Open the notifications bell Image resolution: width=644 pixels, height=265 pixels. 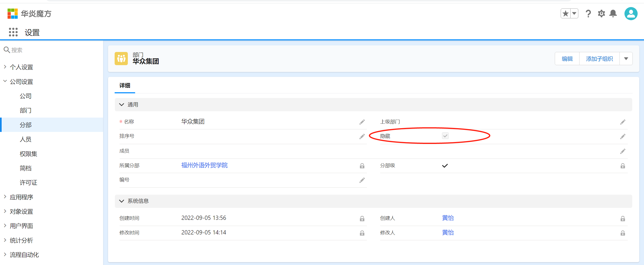[613, 13]
